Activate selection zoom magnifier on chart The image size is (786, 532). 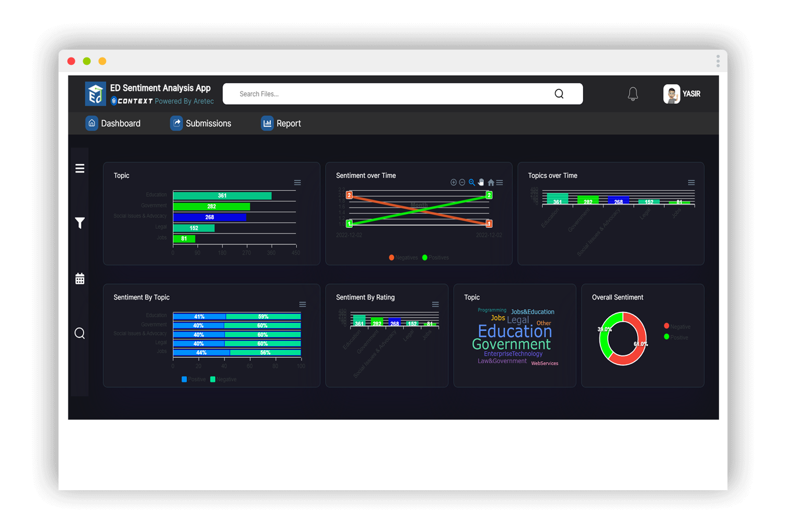472,182
